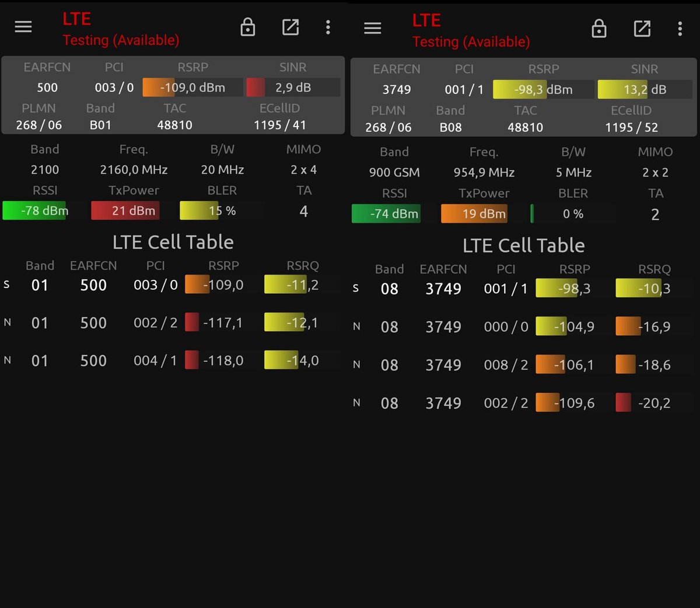Click TxPower indicator 21 dBm

coord(125,210)
